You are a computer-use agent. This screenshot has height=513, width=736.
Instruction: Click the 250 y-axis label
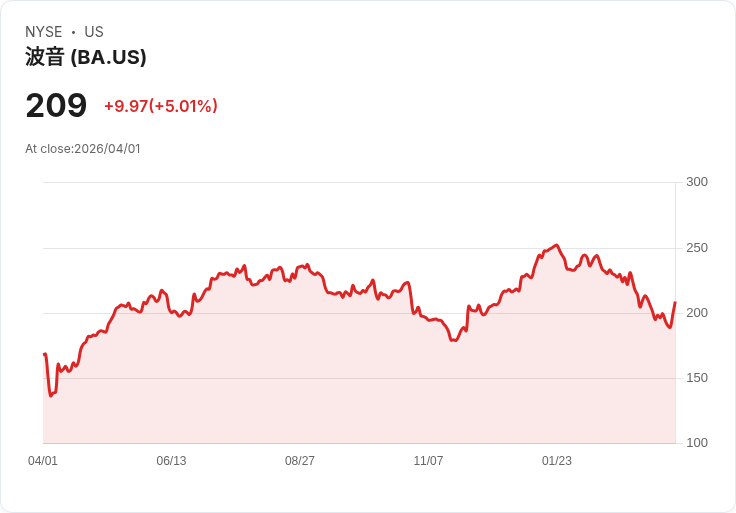tap(696, 248)
